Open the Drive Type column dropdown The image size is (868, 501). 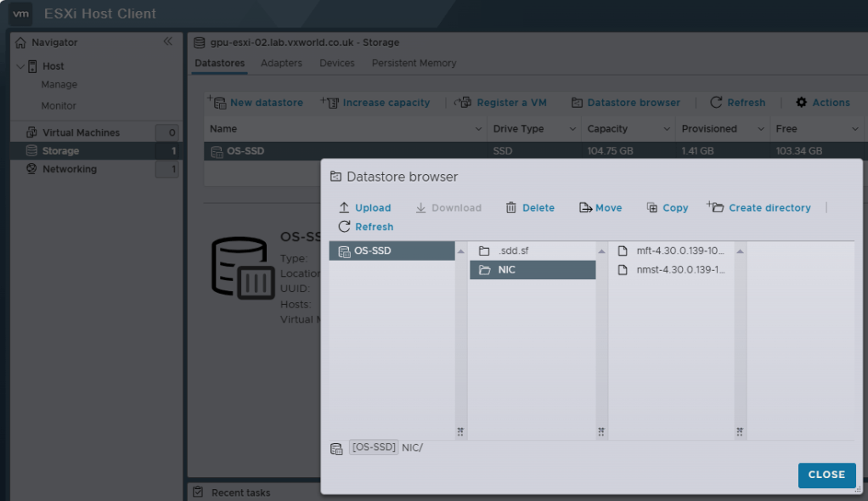click(x=572, y=129)
